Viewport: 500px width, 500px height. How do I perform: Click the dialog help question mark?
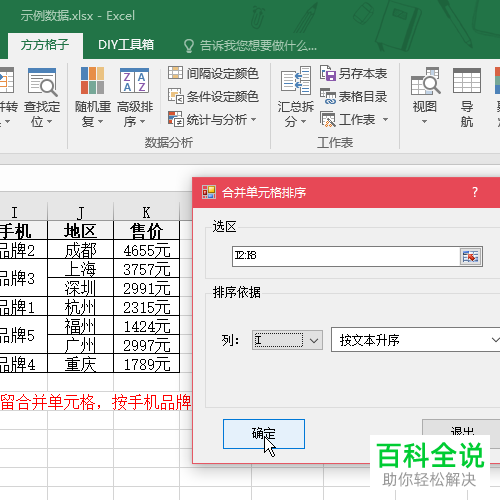475,192
